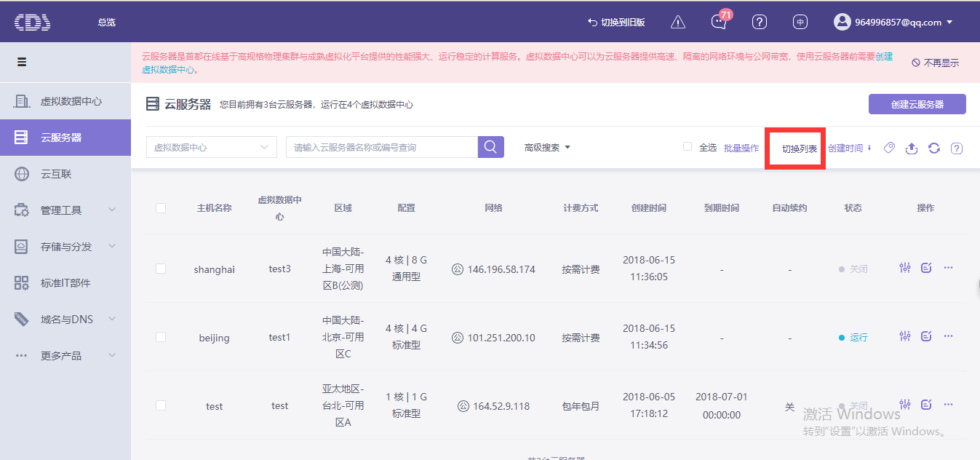Image resolution: width=980 pixels, height=460 pixels.
Task: Expand the 高级搜索 advanced search
Action: tap(547, 147)
